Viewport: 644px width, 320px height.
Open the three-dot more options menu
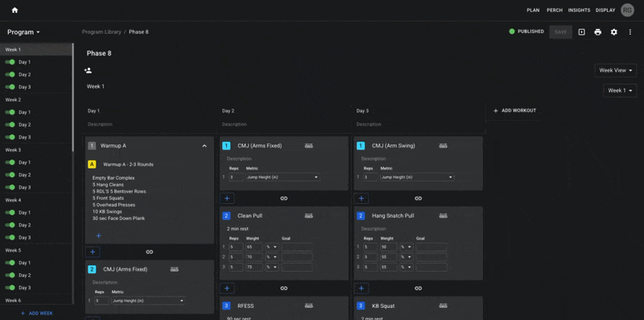click(630, 32)
